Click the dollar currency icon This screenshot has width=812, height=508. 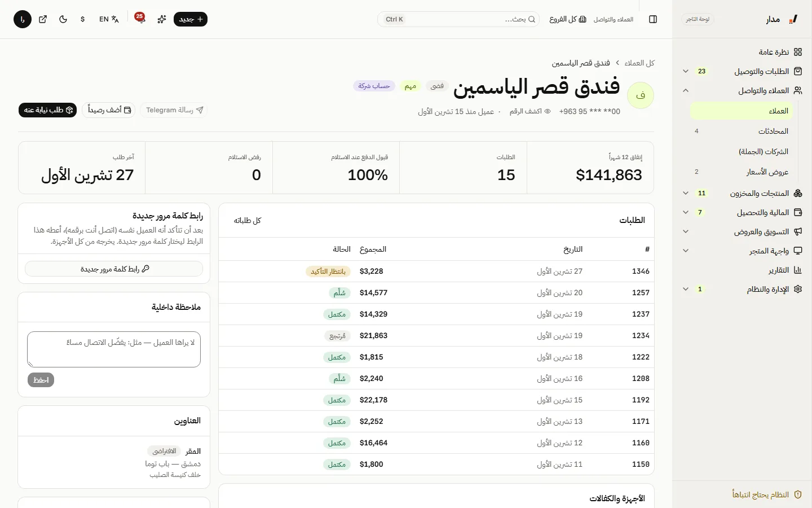(x=83, y=19)
